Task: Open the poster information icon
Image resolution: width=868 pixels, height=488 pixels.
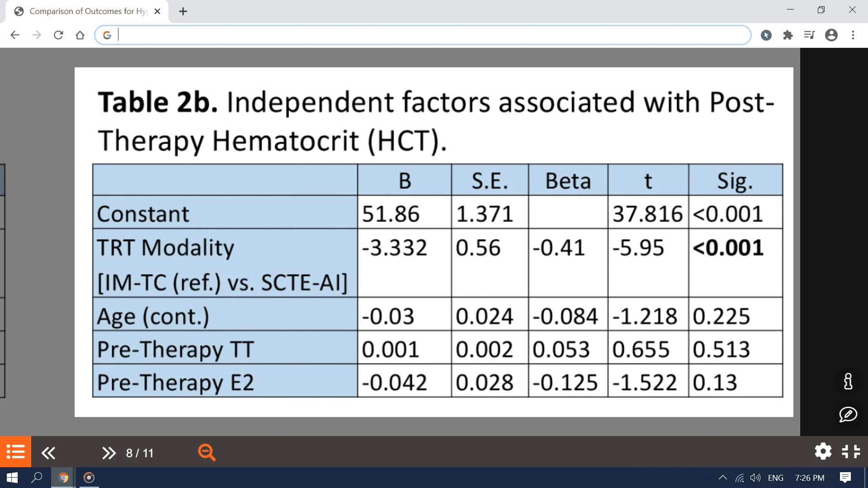Action: [x=848, y=381]
